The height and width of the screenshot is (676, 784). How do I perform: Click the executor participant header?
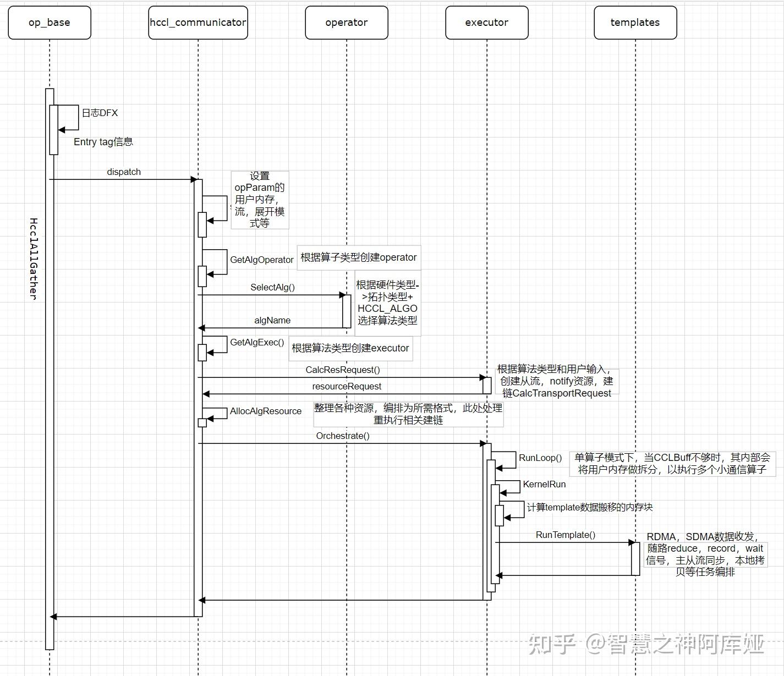pos(486,23)
